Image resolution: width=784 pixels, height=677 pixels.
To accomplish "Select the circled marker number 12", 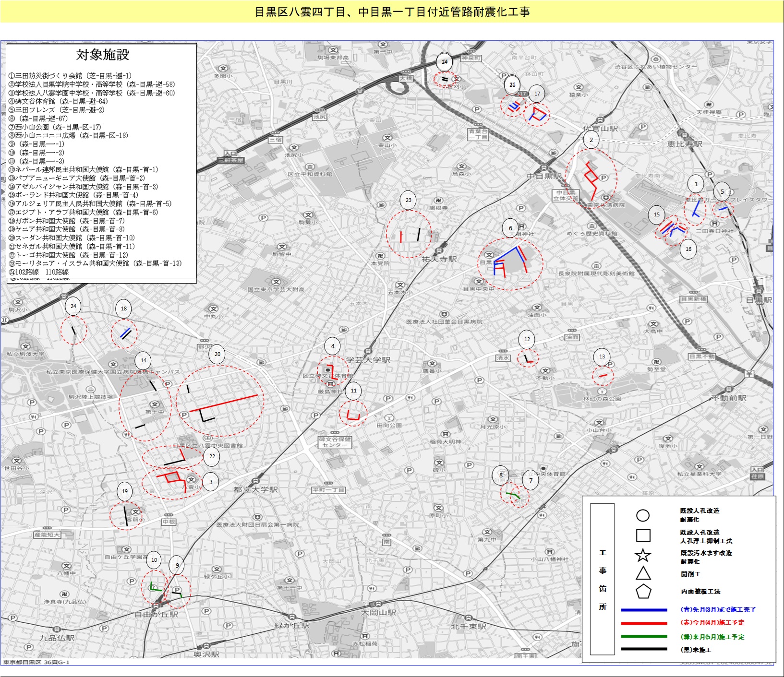I will 527,339.
